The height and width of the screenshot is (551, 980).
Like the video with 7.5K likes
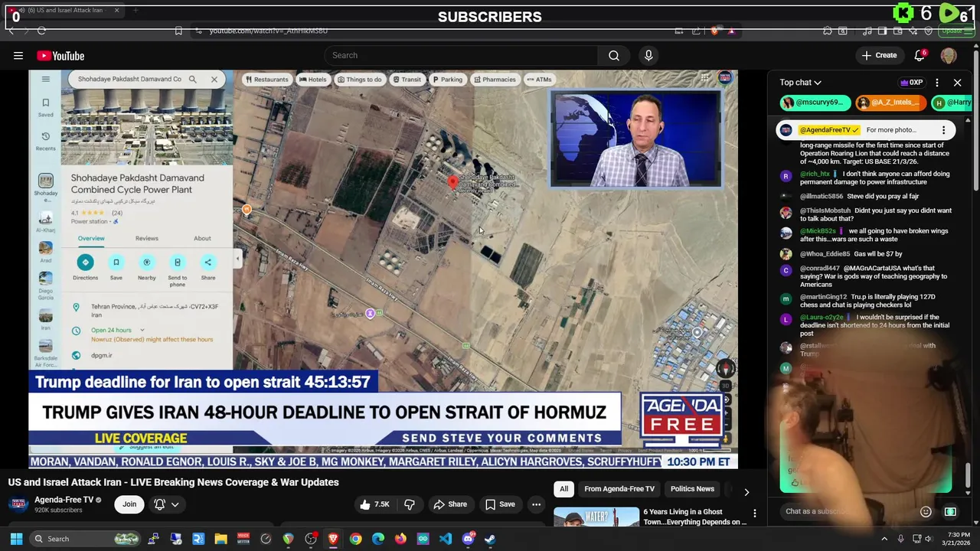374,504
